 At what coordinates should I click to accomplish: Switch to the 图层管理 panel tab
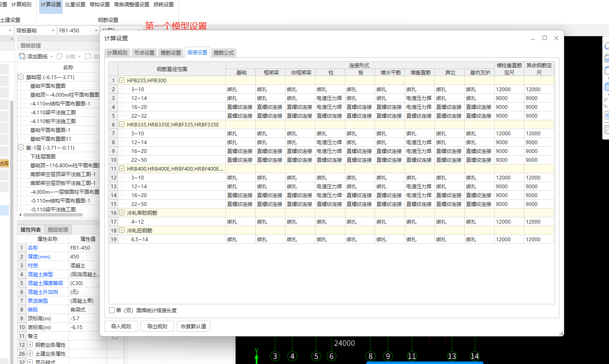coord(58,229)
